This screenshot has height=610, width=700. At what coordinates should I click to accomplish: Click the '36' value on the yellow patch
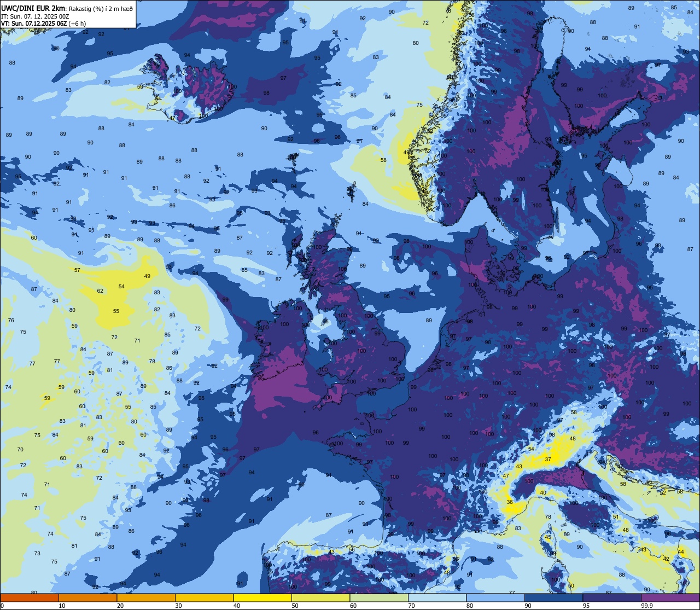click(x=510, y=502)
